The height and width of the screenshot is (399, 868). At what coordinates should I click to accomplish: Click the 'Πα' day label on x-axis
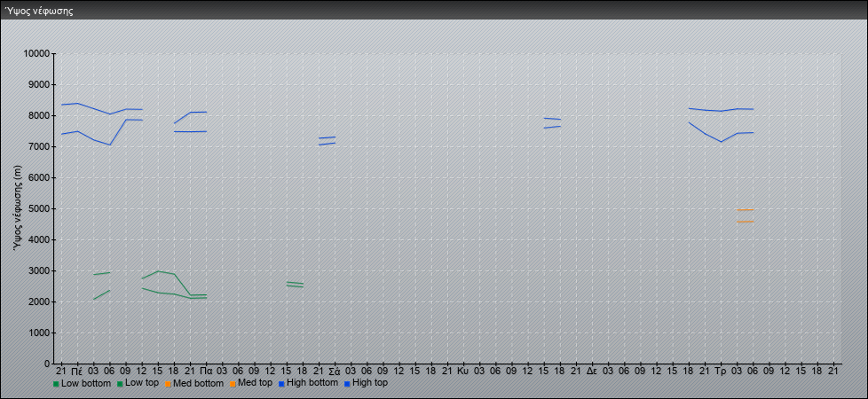click(x=206, y=371)
